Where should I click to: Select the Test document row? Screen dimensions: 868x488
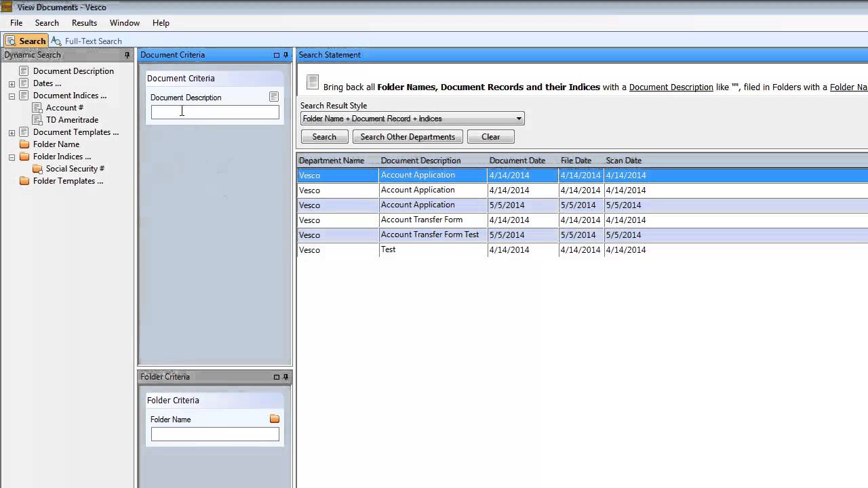(x=583, y=250)
